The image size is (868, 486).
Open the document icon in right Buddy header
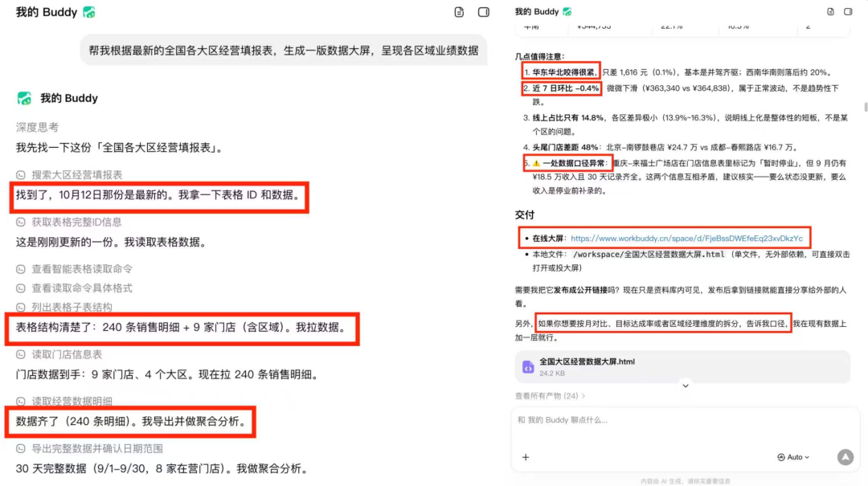830,11
